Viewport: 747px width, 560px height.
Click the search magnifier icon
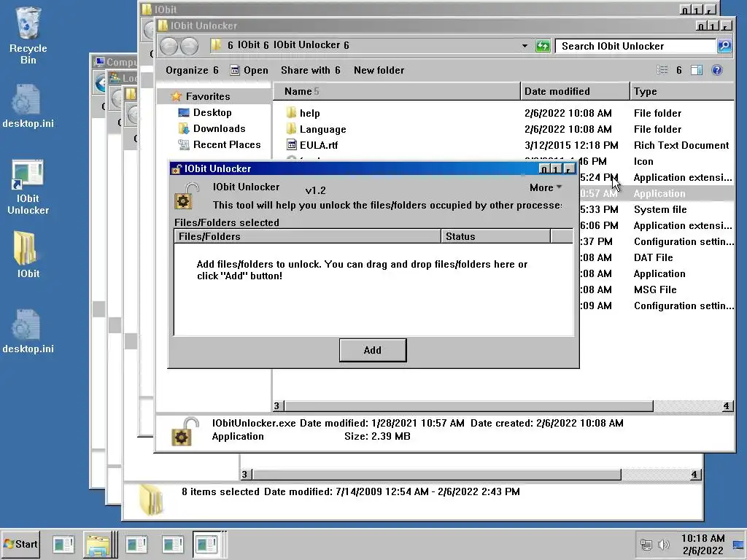[724, 46]
